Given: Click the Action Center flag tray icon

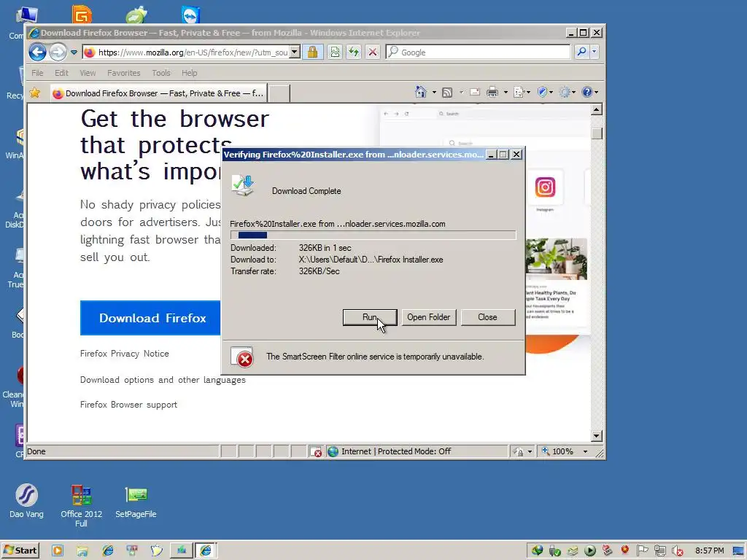Looking at the screenshot, I should (x=642, y=551).
